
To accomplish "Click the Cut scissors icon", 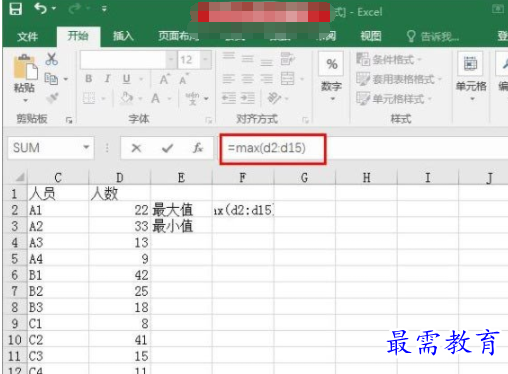I will tap(51, 59).
